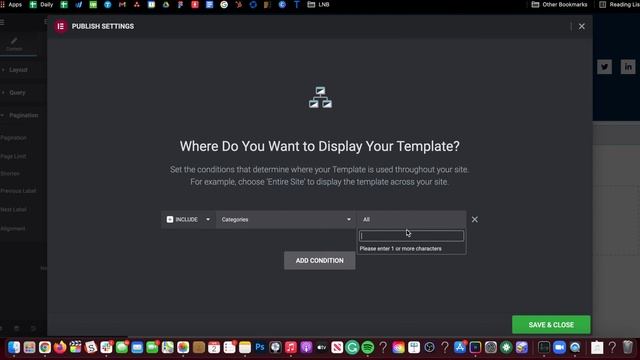The width and height of the screenshot is (640, 360).
Task: Open Keynote from the dock
Action: pyautogui.click(x=414, y=347)
